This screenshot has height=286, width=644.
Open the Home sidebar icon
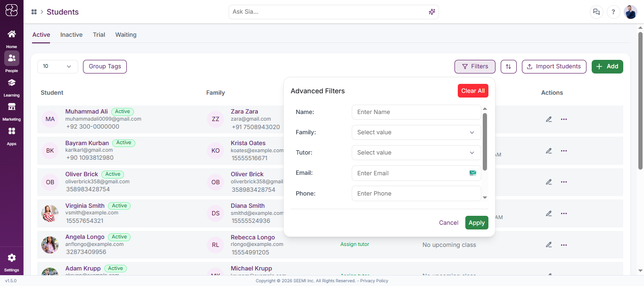point(12,34)
